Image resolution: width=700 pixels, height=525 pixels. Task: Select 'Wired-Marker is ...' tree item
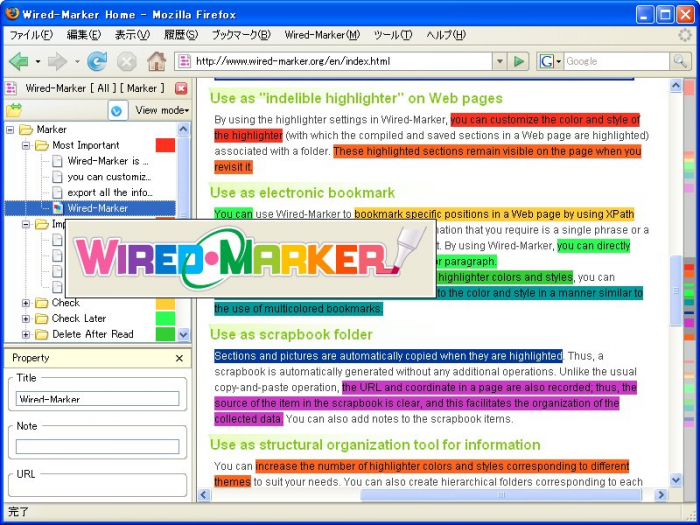click(108, 161)
